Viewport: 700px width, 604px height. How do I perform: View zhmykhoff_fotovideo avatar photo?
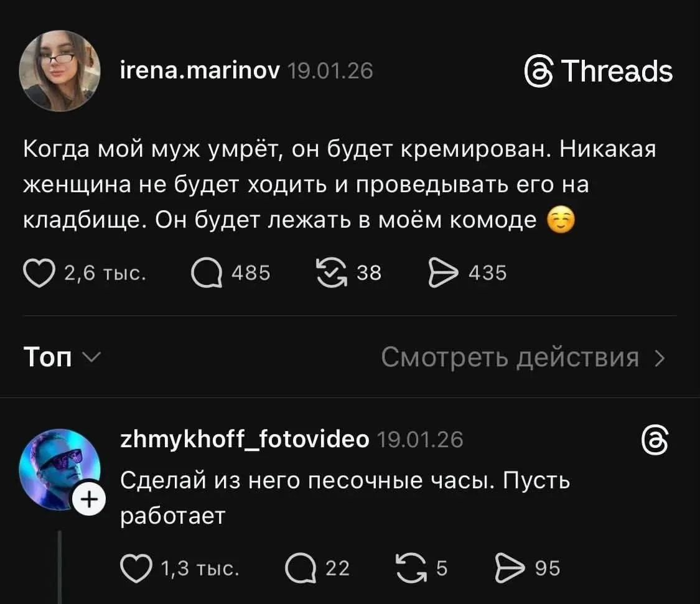[59, 469]
